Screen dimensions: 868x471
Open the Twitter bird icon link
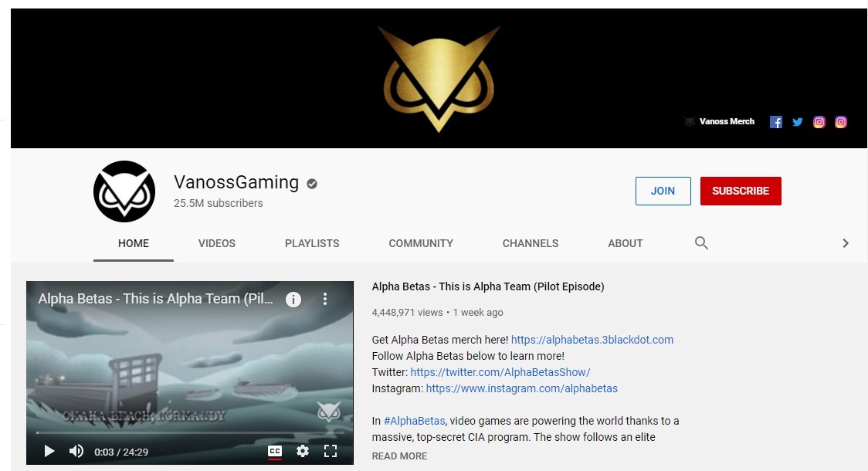797,122
